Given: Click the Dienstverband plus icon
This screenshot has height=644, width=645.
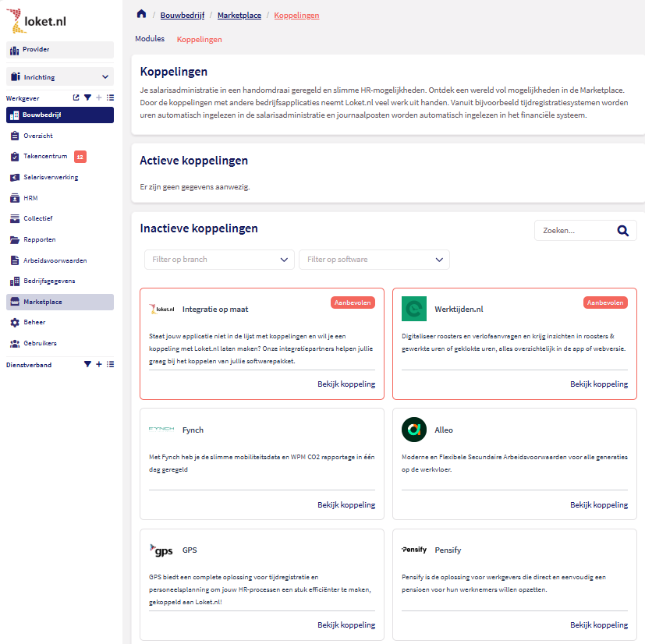Looking at the screenshot, I should pos(99,364).
